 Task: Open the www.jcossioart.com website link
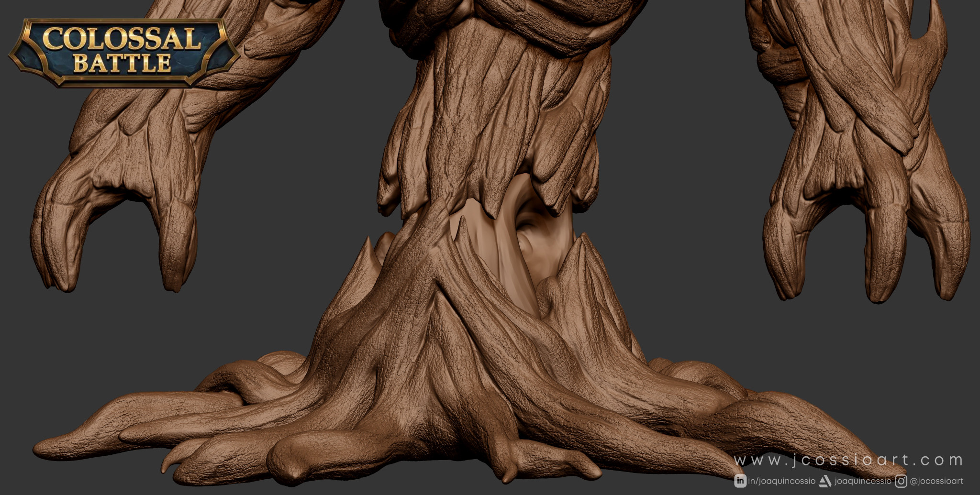(x=848, y=460)
